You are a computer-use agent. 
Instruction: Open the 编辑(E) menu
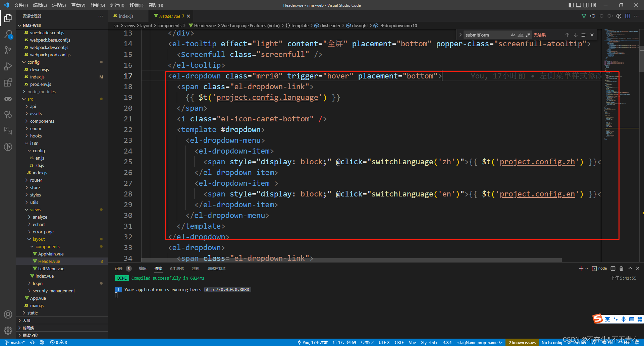pyautogui.click(x=40, y=5)
